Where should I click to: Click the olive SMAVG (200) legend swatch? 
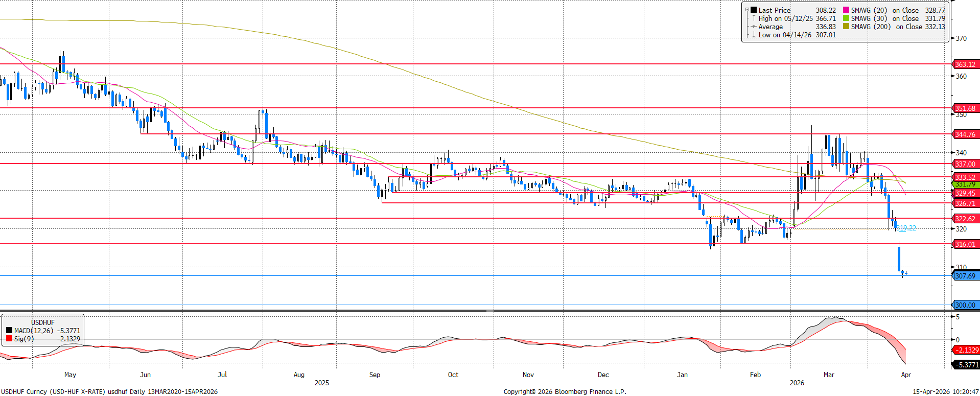[x=846, y=27]
